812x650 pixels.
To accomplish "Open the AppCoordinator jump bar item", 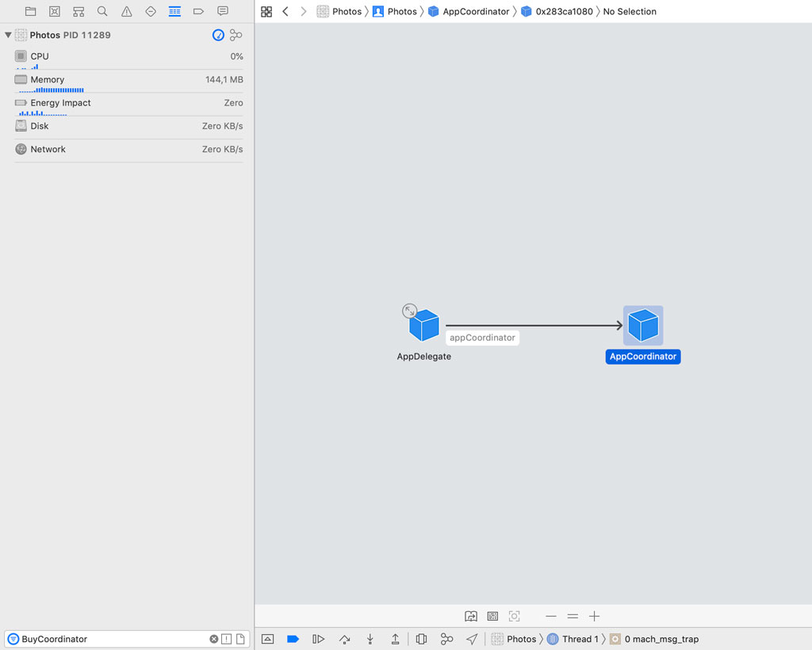I will (475, 11).
